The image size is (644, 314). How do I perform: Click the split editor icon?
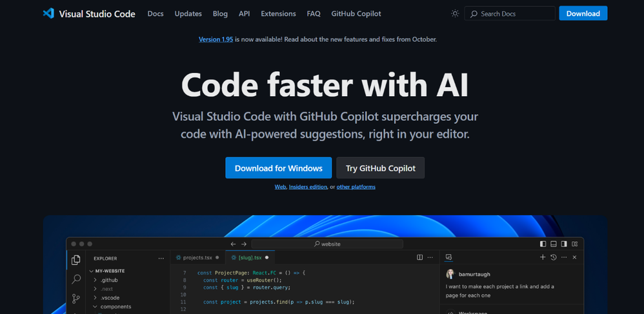419,257
